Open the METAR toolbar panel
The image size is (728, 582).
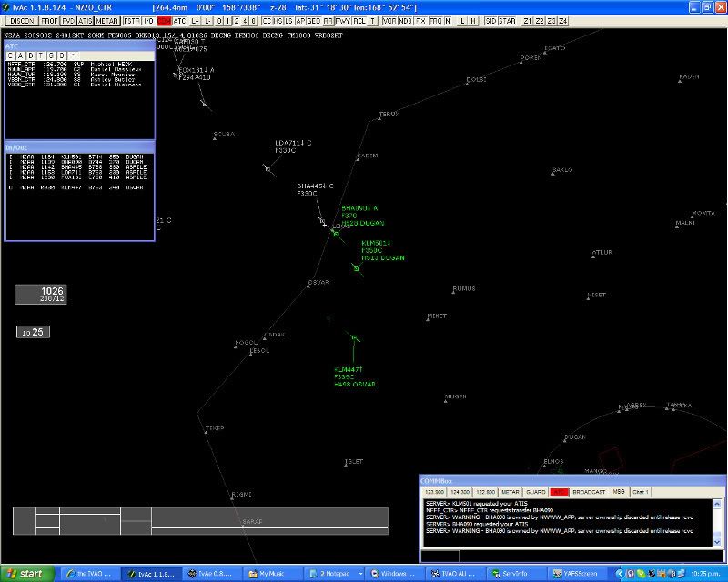point(107,20)
